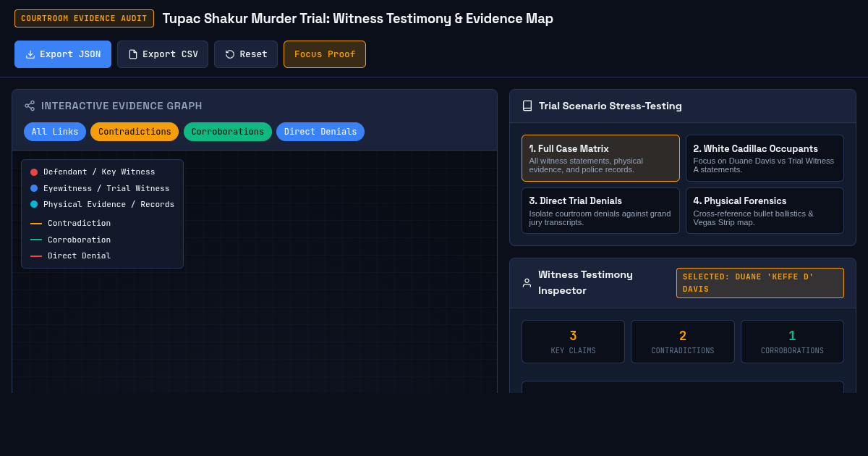Click the file icon in Export CSV

click(x=133, y=54)
